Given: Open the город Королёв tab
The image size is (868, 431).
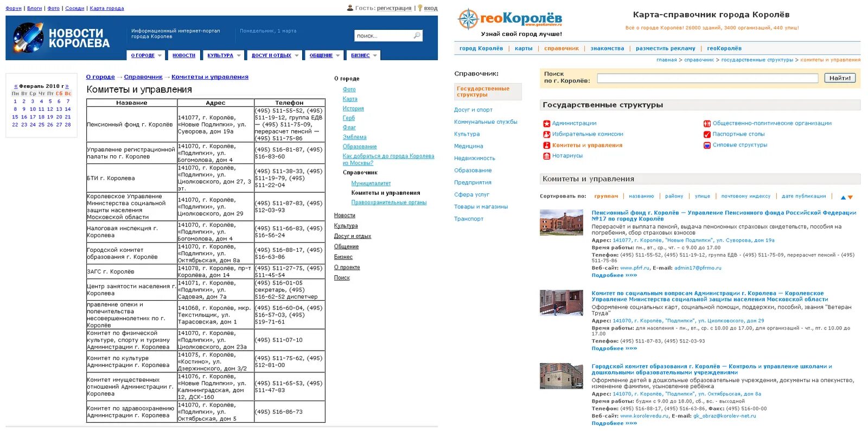Looking at the screenshot, I should click(x=481, y=48).
